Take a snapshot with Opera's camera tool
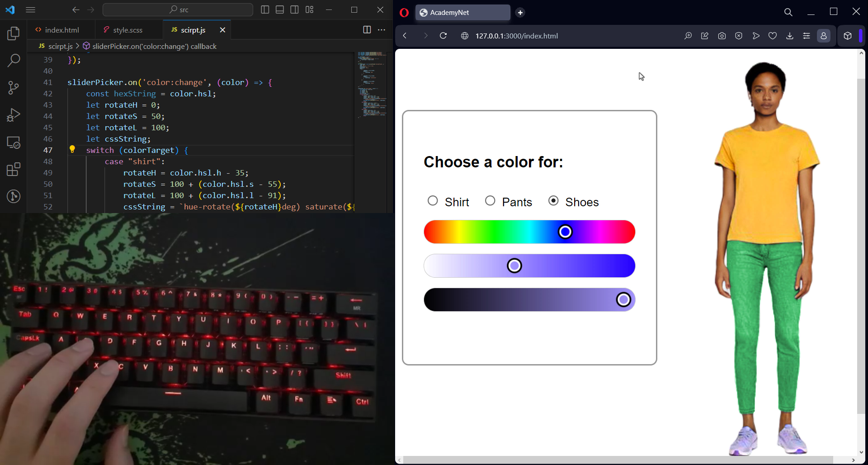 (x=722, y=36)
